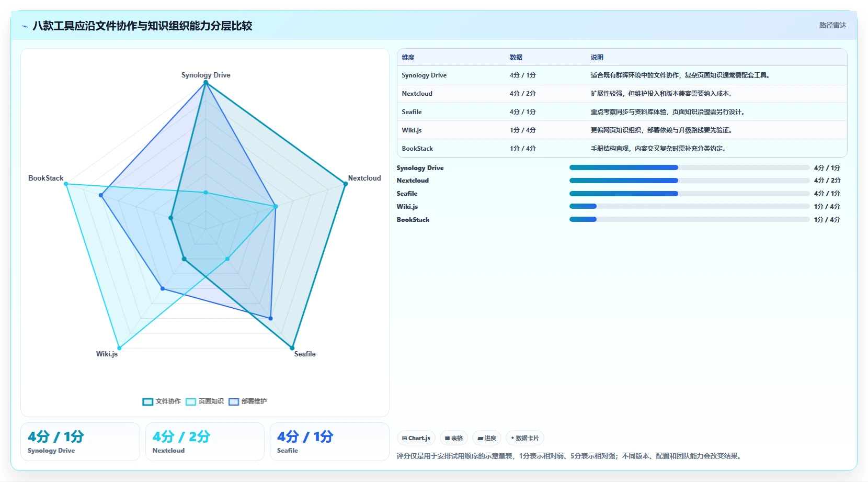Click the BookStack progress bar
Viewport: 868px width, 482px height.
click(x=689, y=219)
